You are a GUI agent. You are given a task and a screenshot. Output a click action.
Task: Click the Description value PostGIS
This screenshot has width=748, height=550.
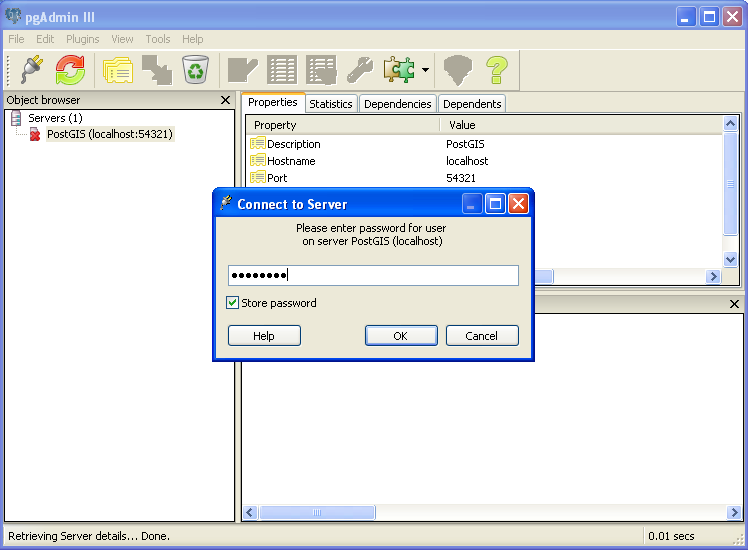coord(465,144)
